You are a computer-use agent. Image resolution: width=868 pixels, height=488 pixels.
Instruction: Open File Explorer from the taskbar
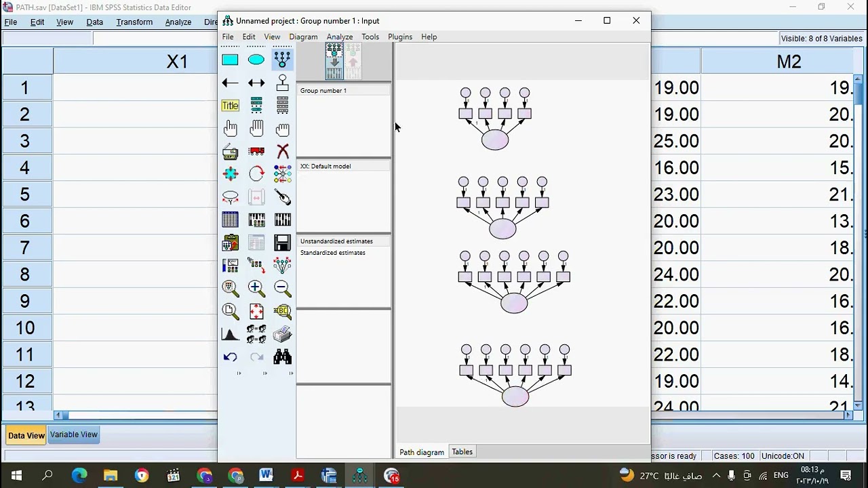click(x=111, y=475)
